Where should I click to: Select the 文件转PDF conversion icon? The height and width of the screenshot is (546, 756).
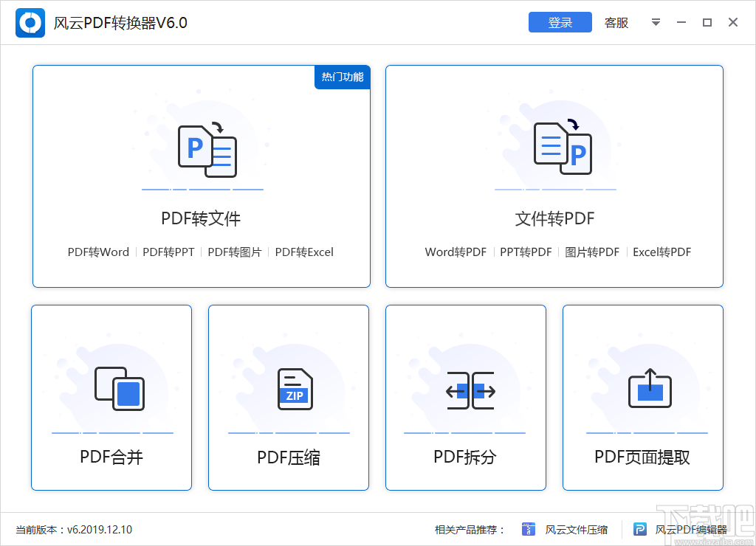click(561, 148)
